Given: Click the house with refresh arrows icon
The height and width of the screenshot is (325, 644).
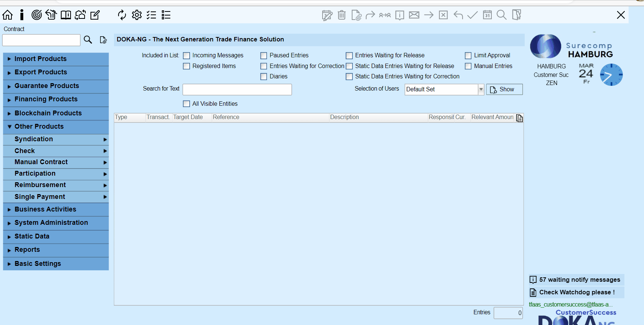Looking at the screenshot, I should coord(80,15).
